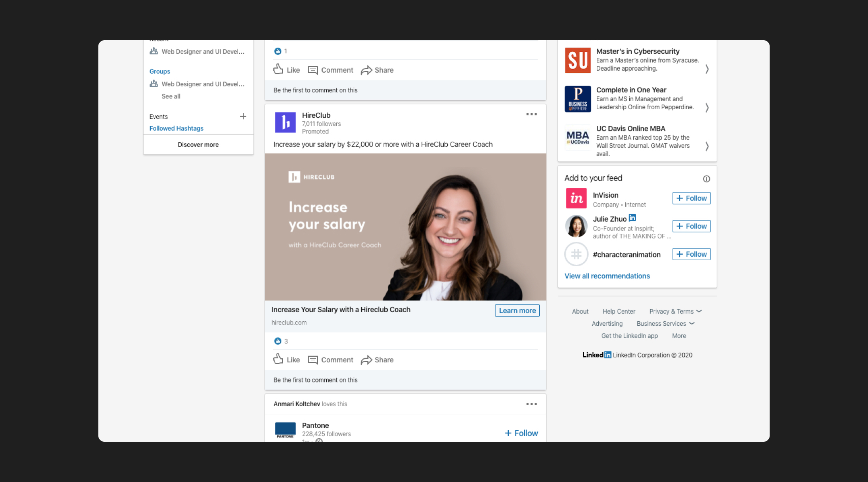Open the Pepperdine Business ad logo
868x482 pixels.
click(x=577, y=99)
